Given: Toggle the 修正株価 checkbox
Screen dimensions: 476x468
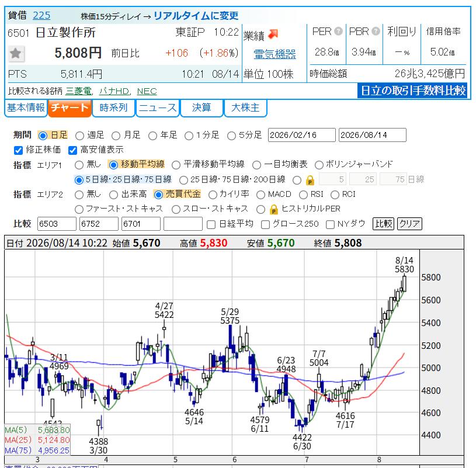Looking at the screenshot, I should click(19, 150).
